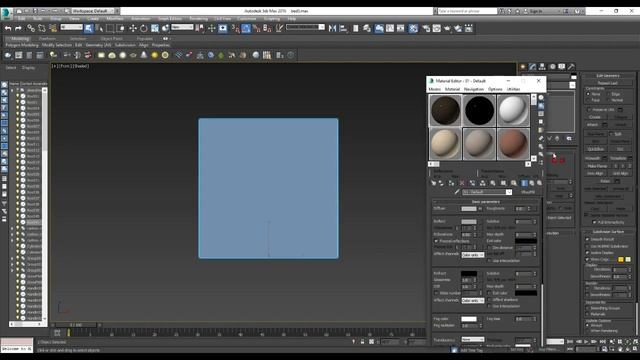The width and height of the screenshot is (640, 360).
Task: Click the Undo arrow in main toolbar
Action: point(8,28)
